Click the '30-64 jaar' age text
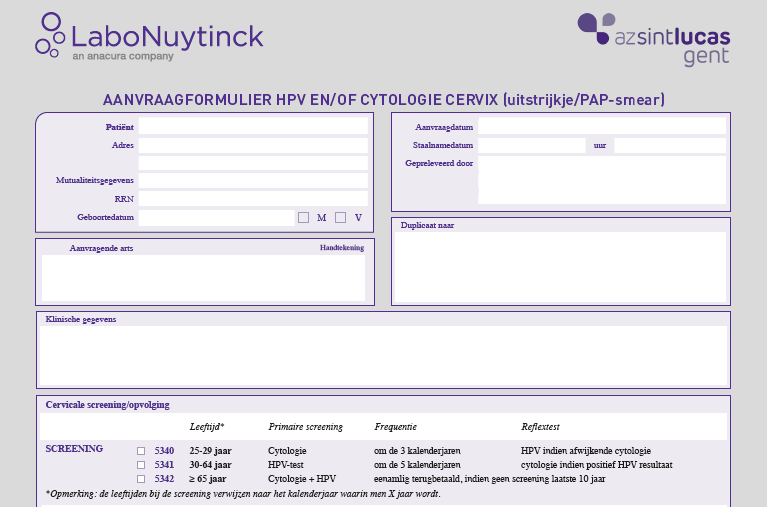Image resolution: width=767 pixels, height=507 pixels. tap(210, 465)
